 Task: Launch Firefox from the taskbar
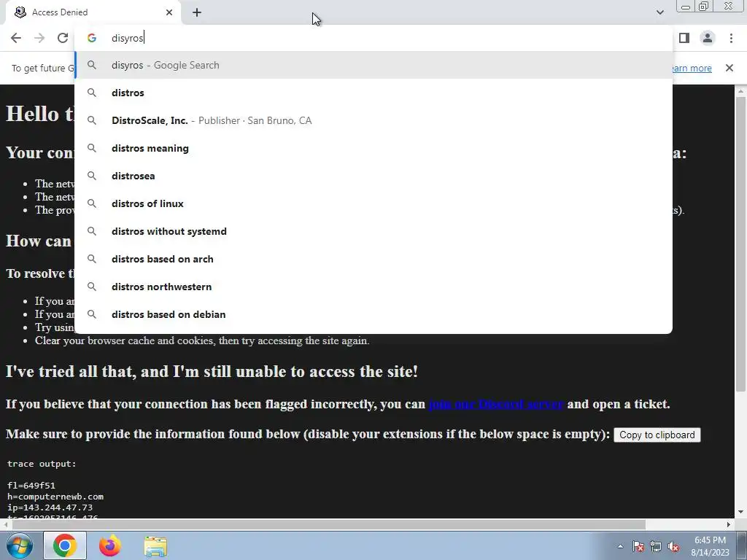coord(110,545)
